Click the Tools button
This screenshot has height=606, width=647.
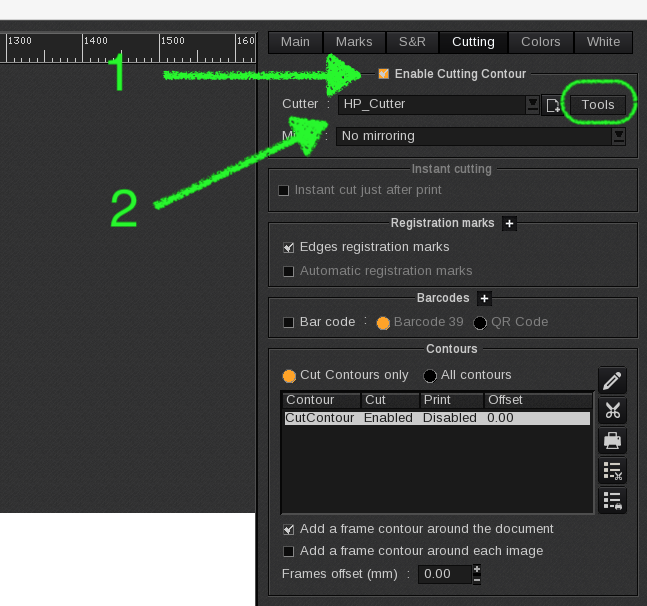(x=598, y=105)
